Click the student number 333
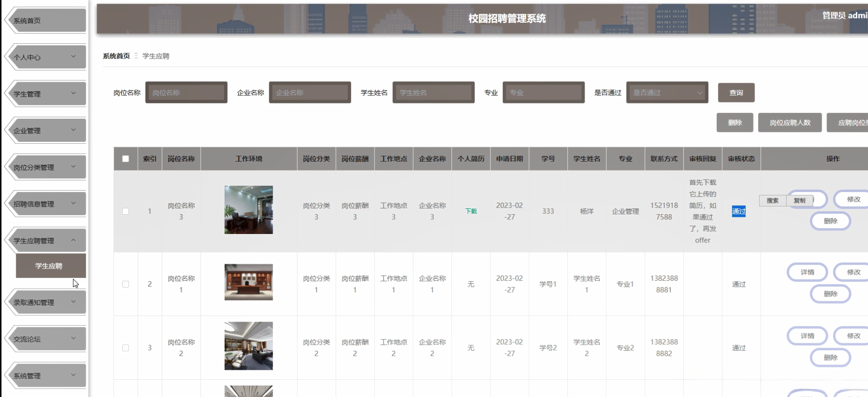 tap(548, 211)
